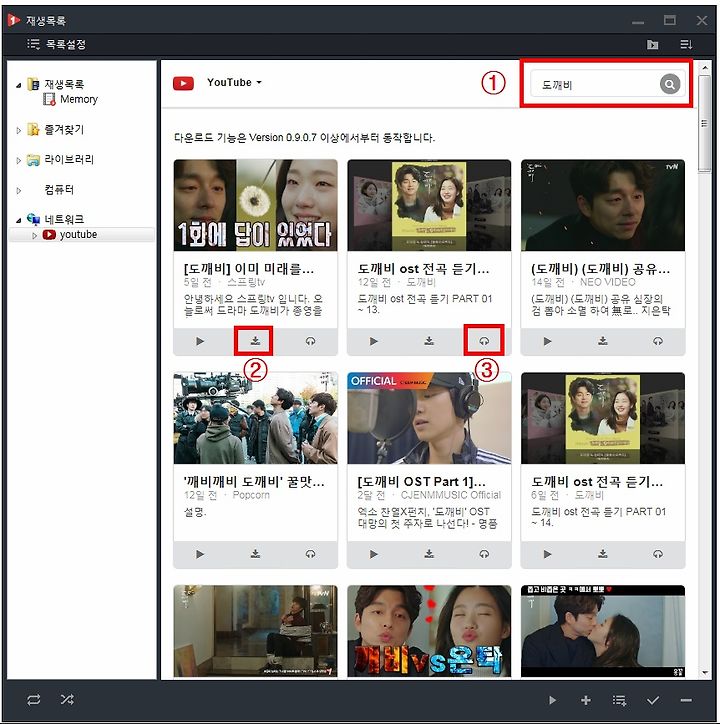Click the list sort icon in top toolbar
The height and width of the screenshot is (724, 720).
(686, 44)
